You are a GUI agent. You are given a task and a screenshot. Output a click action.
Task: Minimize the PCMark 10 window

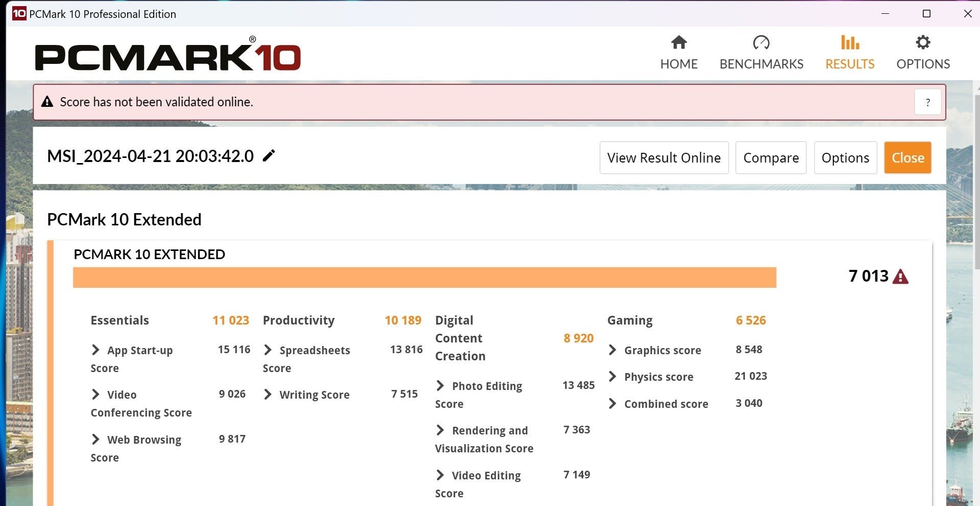click(x=885, y=14)
